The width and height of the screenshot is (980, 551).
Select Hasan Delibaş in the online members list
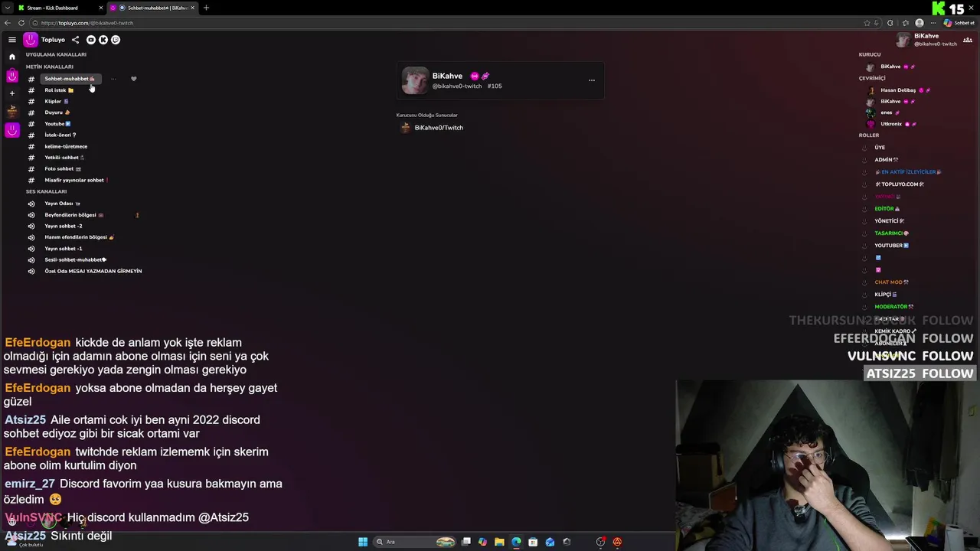point(897,90)
